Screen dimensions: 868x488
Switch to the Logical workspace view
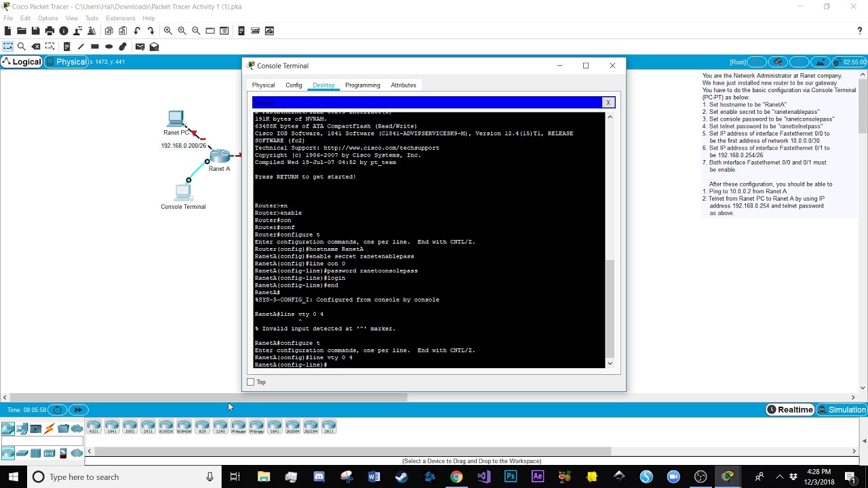point(22,62)
